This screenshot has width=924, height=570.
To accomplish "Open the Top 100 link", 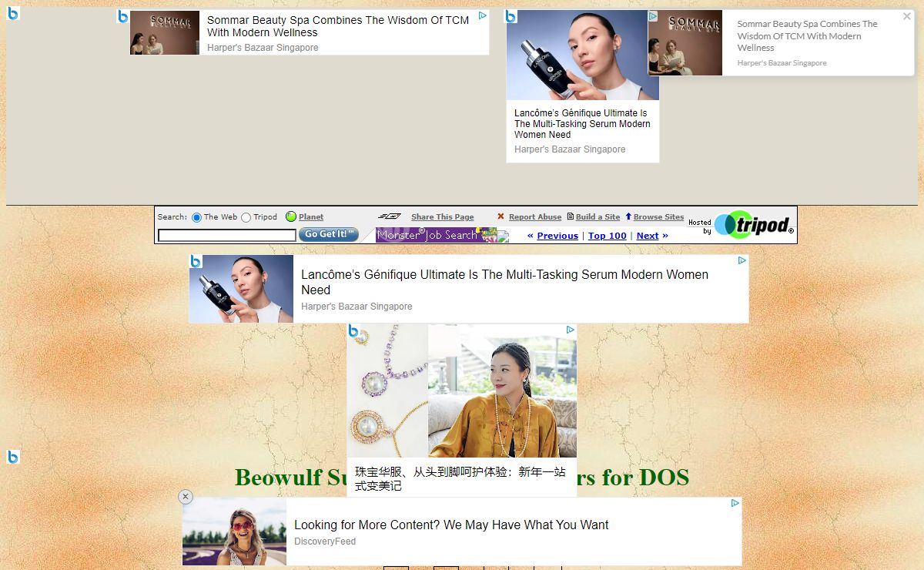I will click(608, 236).
